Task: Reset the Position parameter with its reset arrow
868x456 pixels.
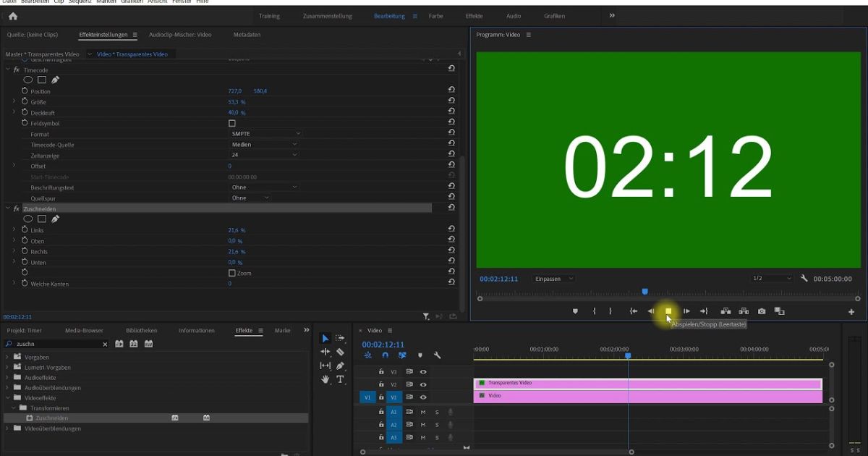Action: (x=451, y=90)
